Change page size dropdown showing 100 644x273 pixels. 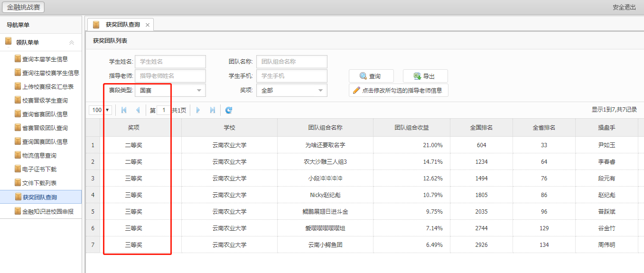(x=101, y=110)
